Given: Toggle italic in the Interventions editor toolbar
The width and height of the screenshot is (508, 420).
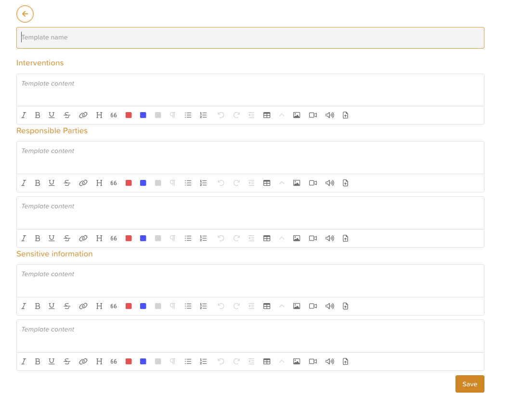Looking at the screenshot, I should coord(24,115).
